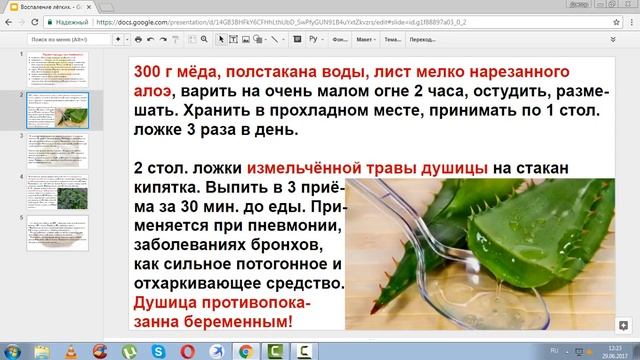Click the insert image icon
This screenshot has height=360, width=640.
tap(246, 40)
